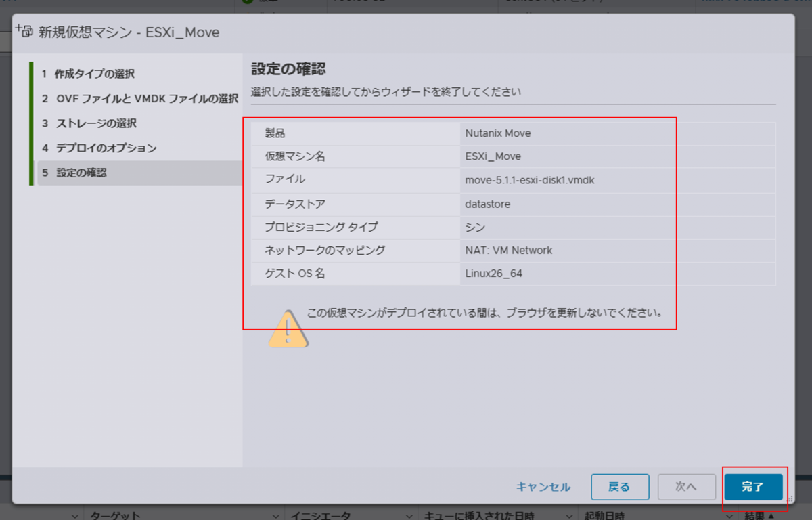Click the キャンセル link
This screenshot has width=812, height=520.
(543, 487)
